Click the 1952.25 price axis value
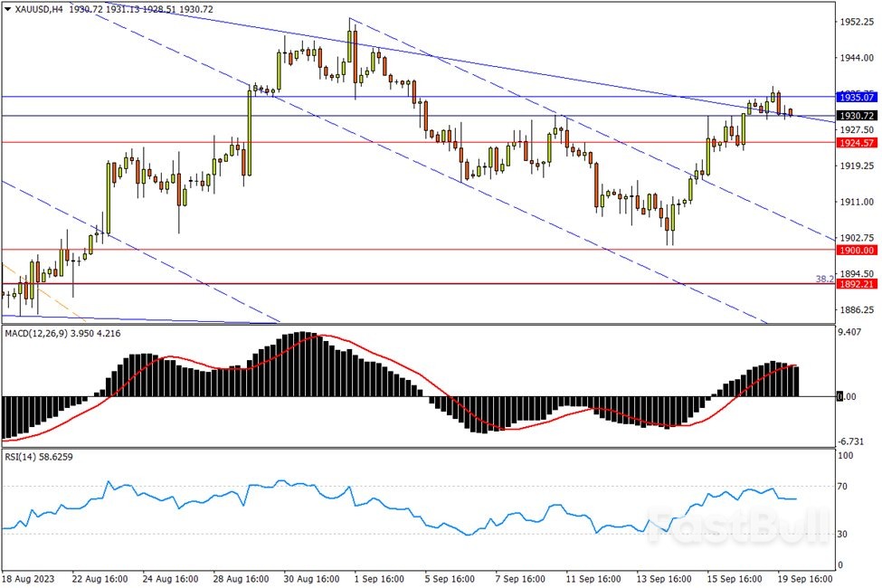 coord(856,21)
